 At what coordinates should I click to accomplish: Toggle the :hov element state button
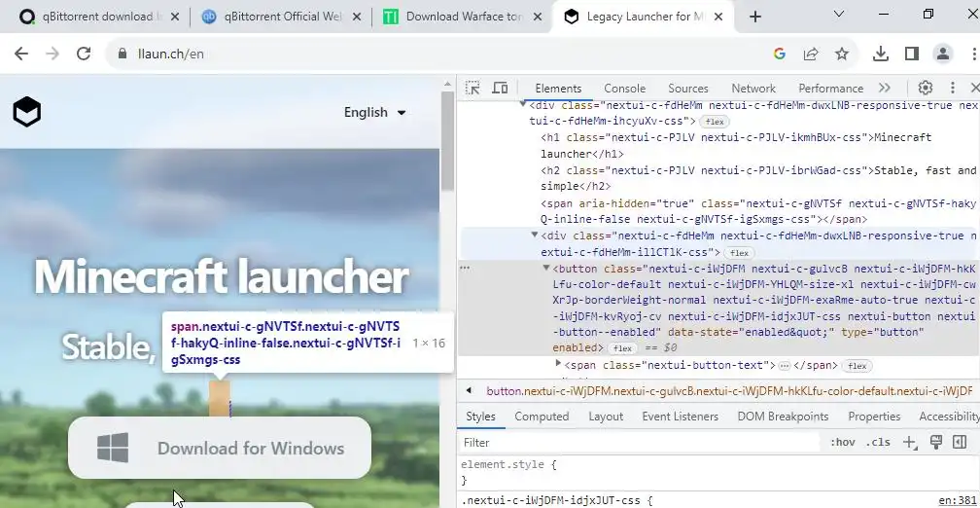pyautogui.click(x=843, y=442)
